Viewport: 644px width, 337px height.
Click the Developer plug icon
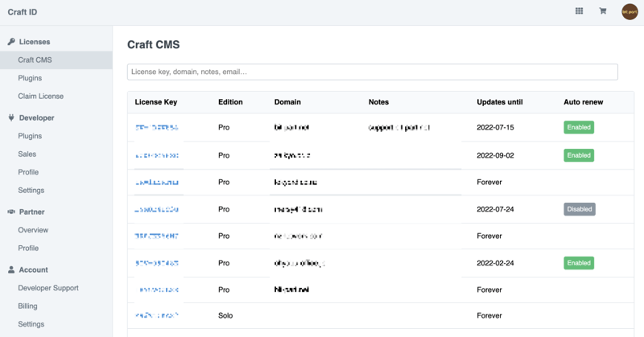tap(11, 118)
